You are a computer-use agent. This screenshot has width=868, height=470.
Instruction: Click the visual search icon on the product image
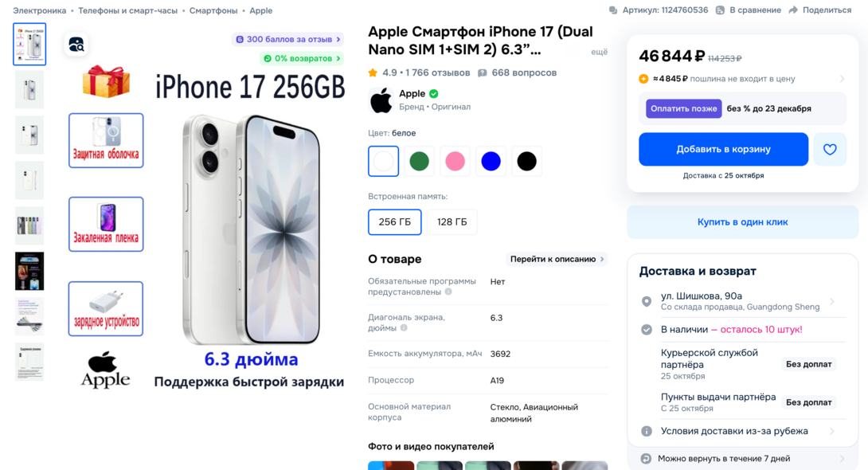pyautogui.click(x=76, y=45)
